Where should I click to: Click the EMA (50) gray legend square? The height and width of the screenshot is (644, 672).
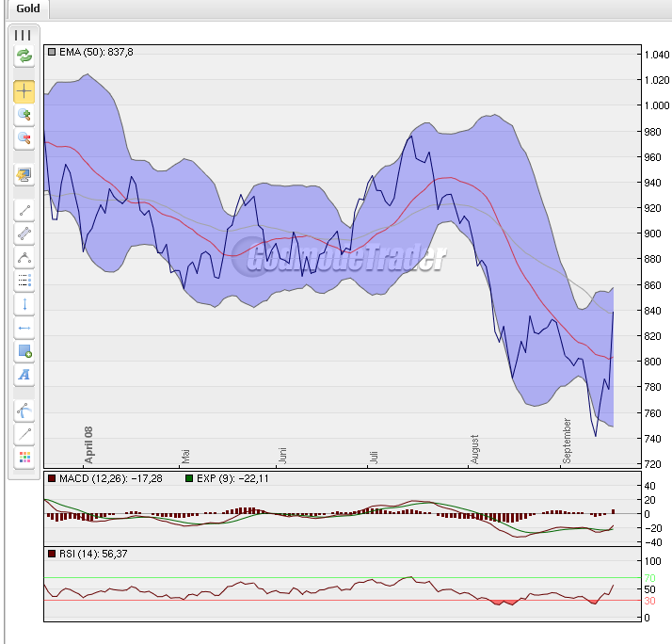point(52,53)
